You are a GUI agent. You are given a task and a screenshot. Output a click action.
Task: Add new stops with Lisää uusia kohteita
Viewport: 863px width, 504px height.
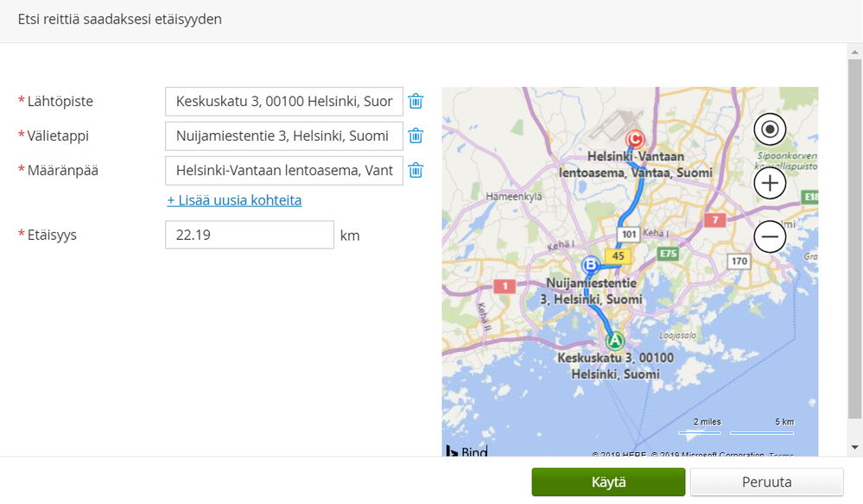(x=234, y=200)
